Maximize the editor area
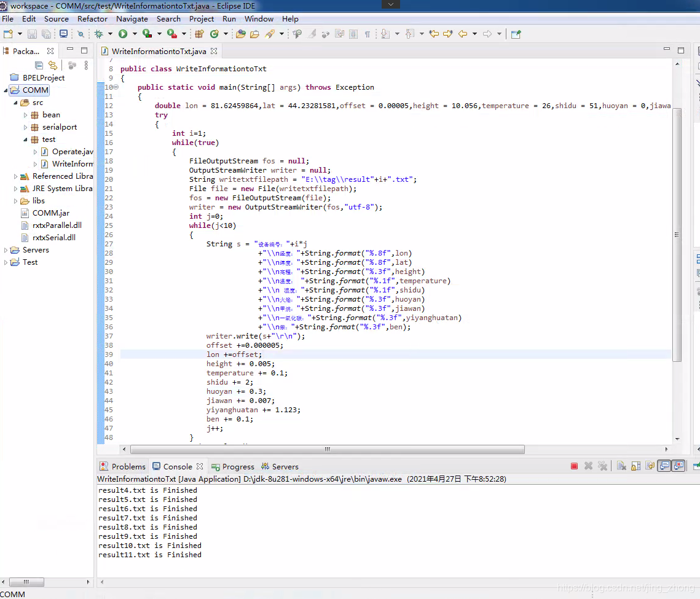The height and width of the screenshot is (599, 700). point(681,50)
